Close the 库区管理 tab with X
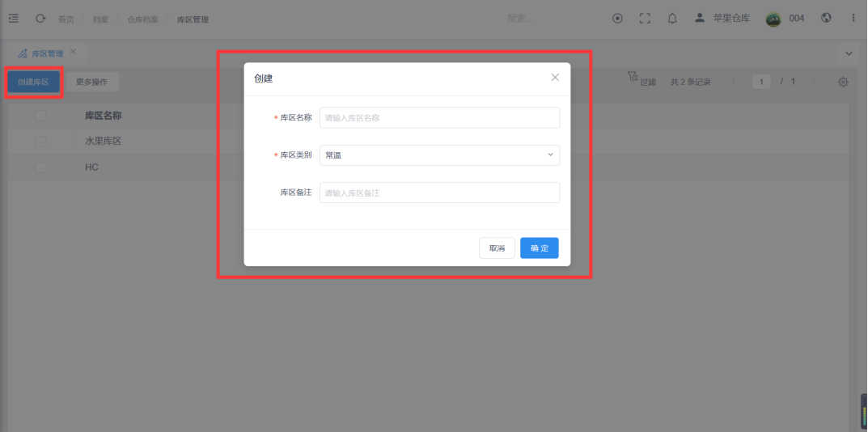The image size is (868, 432). pyautogui.click(x=73, y=52)
